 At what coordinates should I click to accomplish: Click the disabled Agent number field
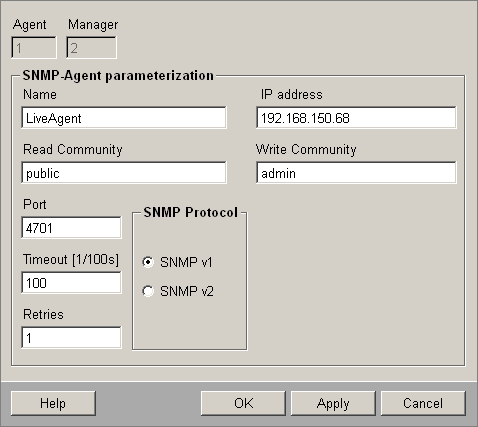point(34,48)
